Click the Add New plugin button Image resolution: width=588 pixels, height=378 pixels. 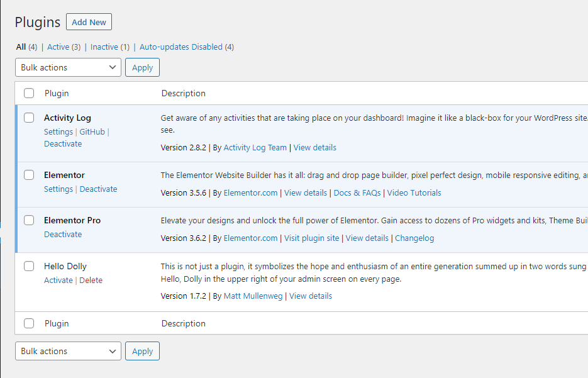(x=89, y=22)
